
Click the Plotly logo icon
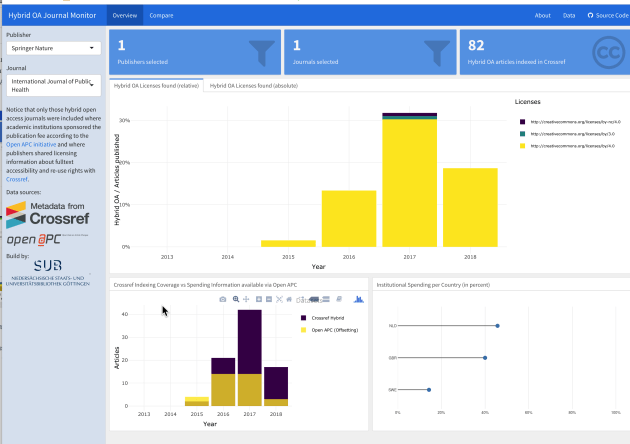pos(358,299)
